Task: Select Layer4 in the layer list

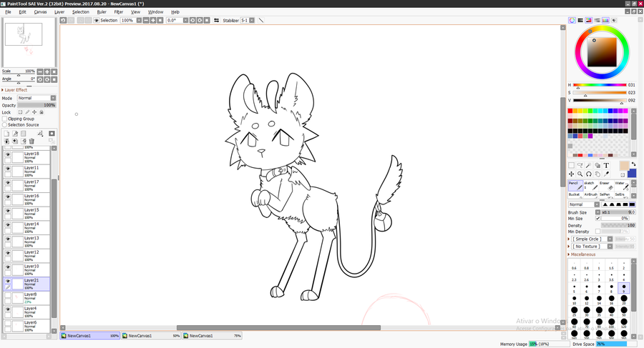Action: [x=27, y=312]
